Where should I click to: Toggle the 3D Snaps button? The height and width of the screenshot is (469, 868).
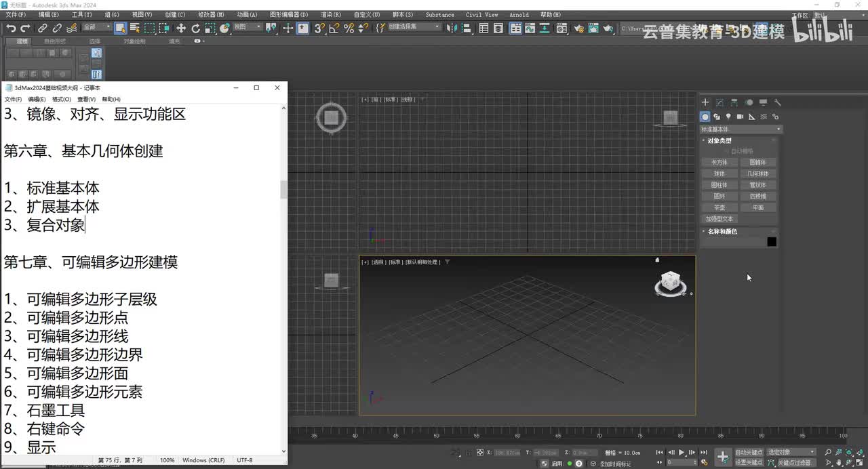(319, 28)
